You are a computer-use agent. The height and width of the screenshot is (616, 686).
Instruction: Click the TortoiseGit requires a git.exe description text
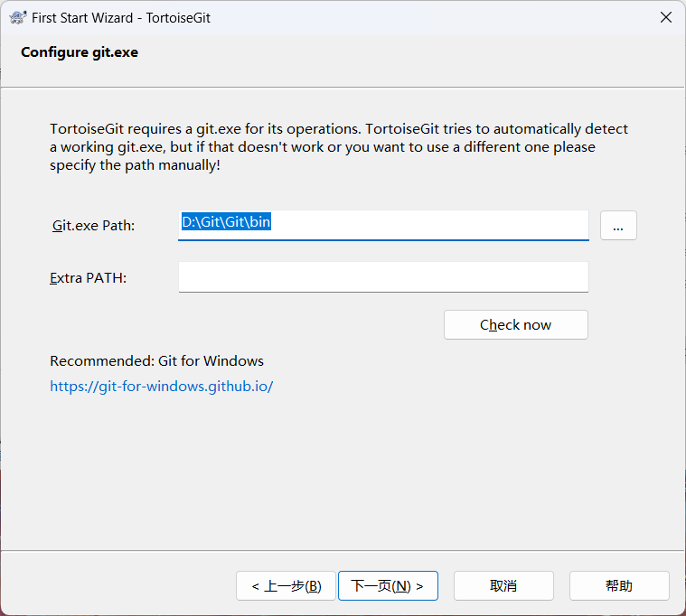click(339, 147)
